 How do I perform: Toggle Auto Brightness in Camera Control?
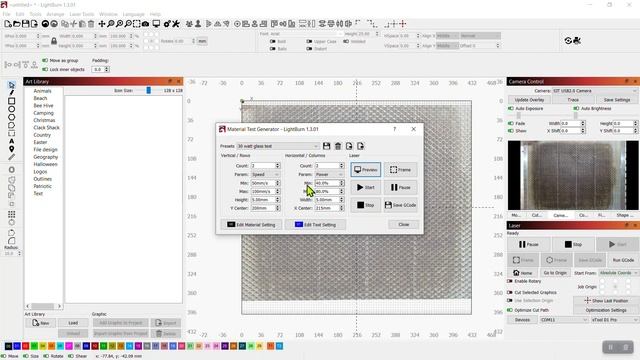(576, 109)
